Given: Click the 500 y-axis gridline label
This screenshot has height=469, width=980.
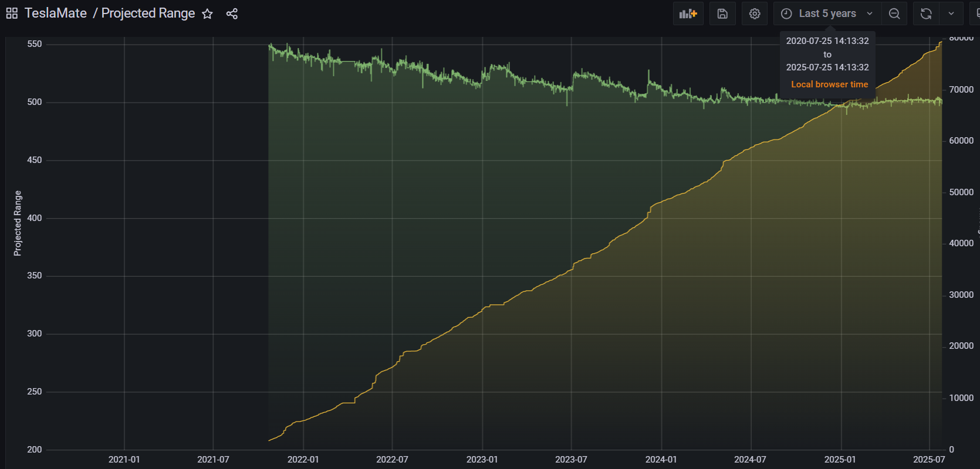Looking at the screenshot, I should click(x=35, y=102).
